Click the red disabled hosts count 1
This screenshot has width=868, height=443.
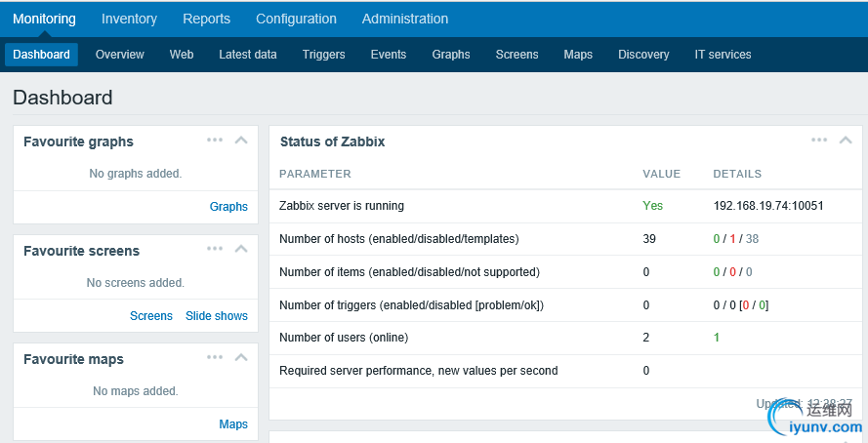pyautogui.click(x=732, y=239)
